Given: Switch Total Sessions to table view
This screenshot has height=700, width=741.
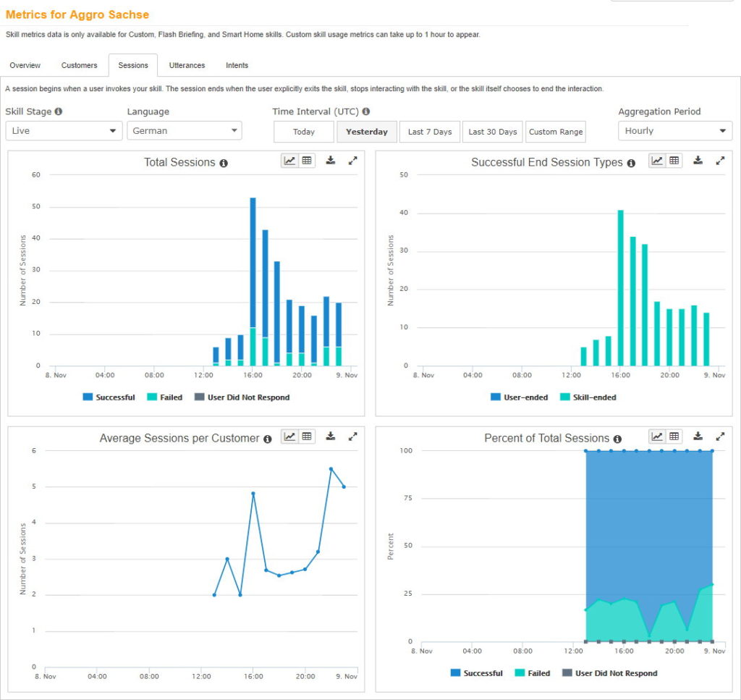Looking at the screenshot, I should pos(307,161).
